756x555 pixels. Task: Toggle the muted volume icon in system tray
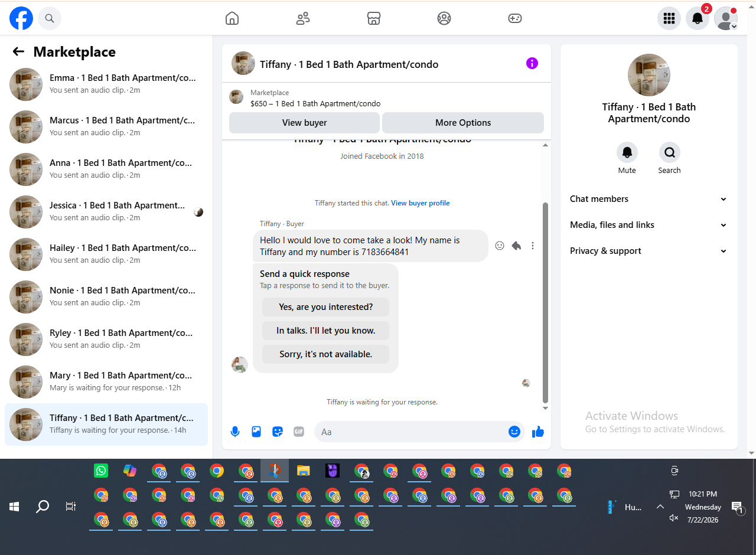[674, 518]
